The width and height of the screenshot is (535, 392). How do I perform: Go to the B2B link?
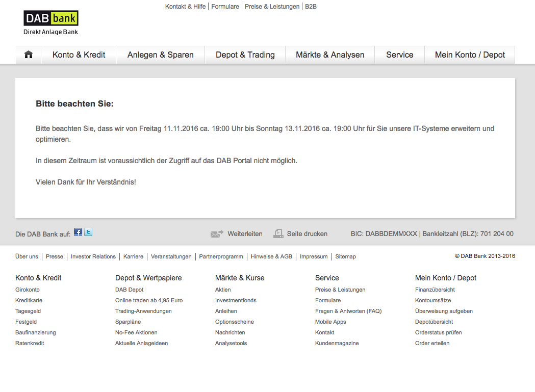point(311,7)
